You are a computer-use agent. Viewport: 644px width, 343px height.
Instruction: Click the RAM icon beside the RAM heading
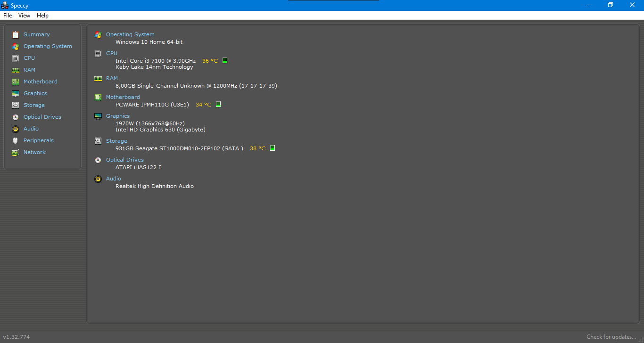(98, 78)
